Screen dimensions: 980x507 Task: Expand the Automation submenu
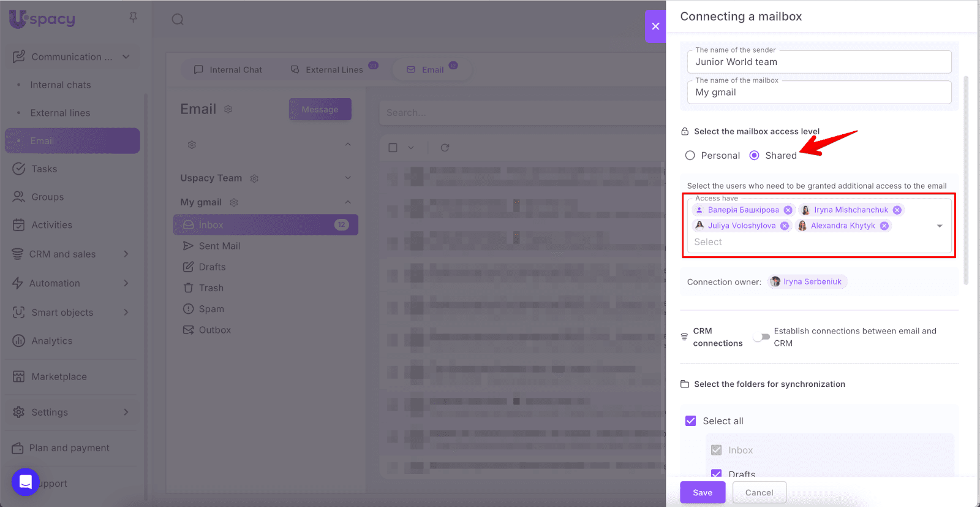(x=126, y=283)
